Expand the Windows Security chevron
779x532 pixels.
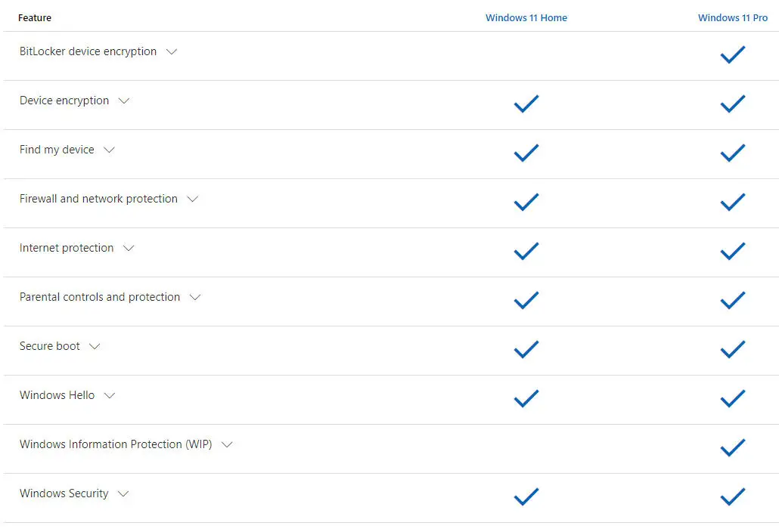coord(123,493)
